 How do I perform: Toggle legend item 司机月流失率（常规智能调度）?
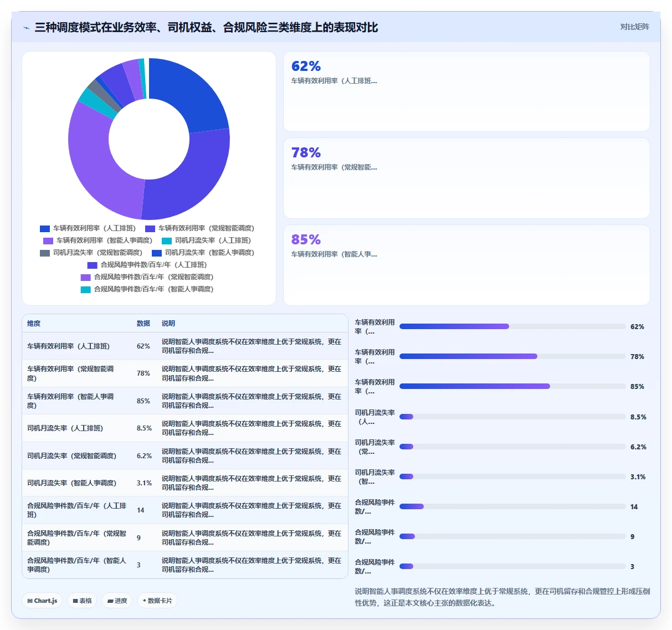pyautogui.click(x=91, y=253)
